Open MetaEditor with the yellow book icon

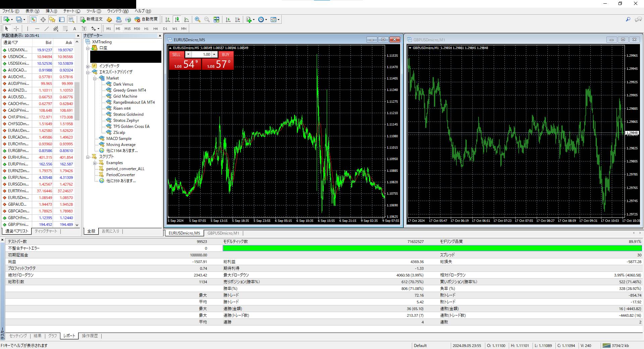point(109,19)
